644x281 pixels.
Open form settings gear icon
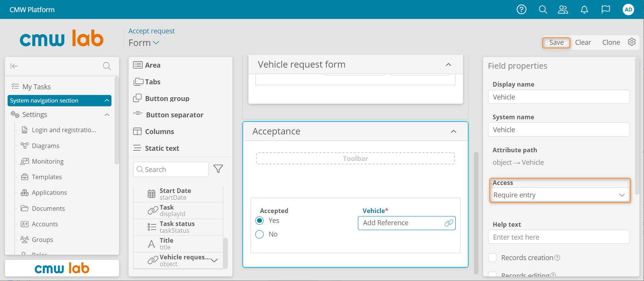[632, 42]
